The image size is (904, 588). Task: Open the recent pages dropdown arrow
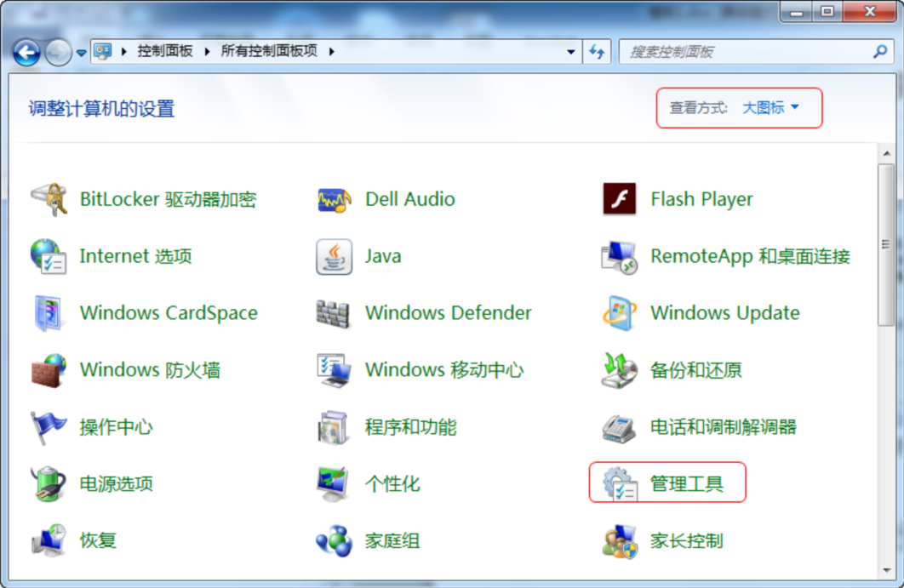[x=81, y=53]
